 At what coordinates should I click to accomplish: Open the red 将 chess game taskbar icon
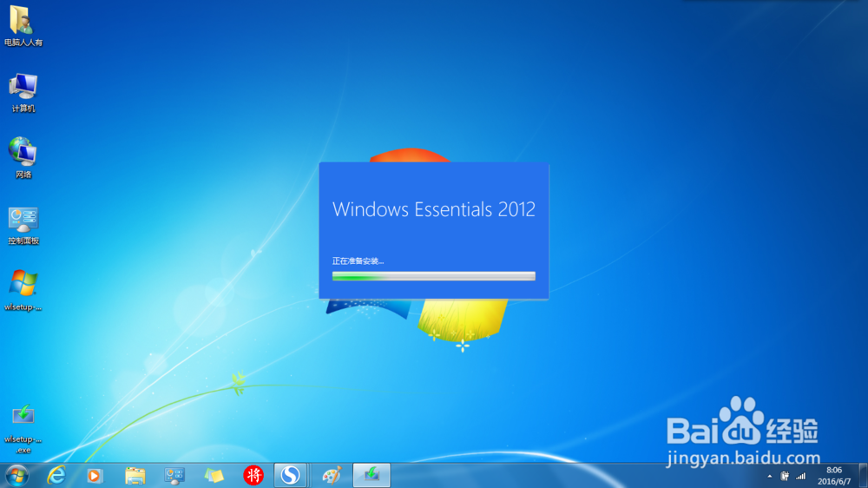(253, 475)
